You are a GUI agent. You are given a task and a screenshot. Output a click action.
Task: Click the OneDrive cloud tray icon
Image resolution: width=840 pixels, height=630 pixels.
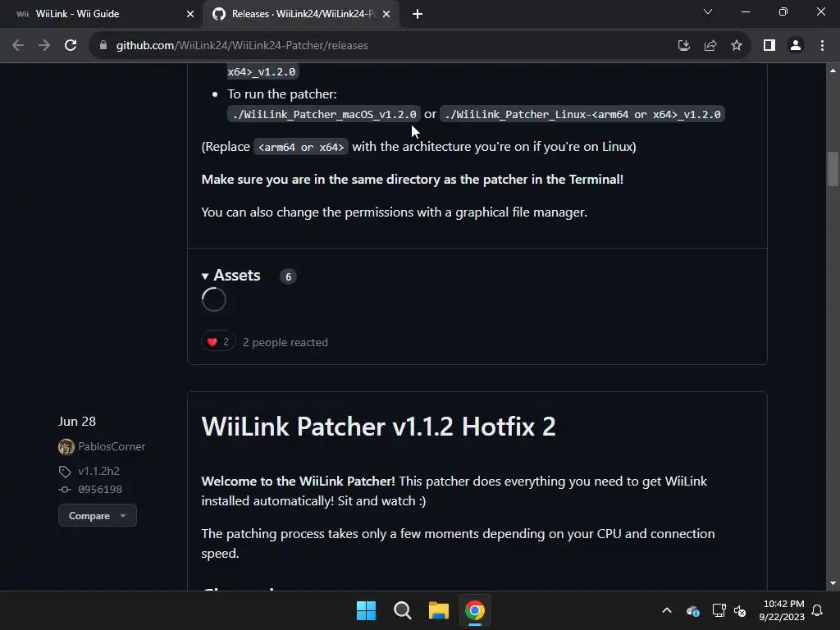coord(692,610)
